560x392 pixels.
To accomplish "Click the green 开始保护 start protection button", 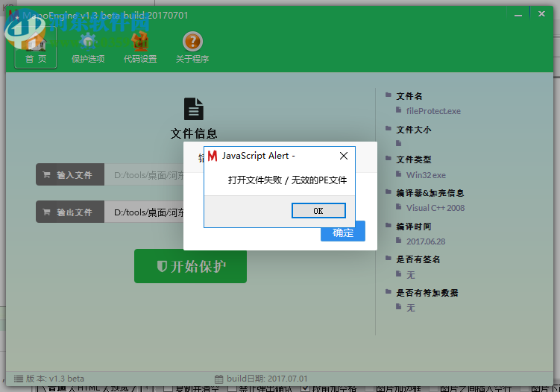I will coord(190,266).
